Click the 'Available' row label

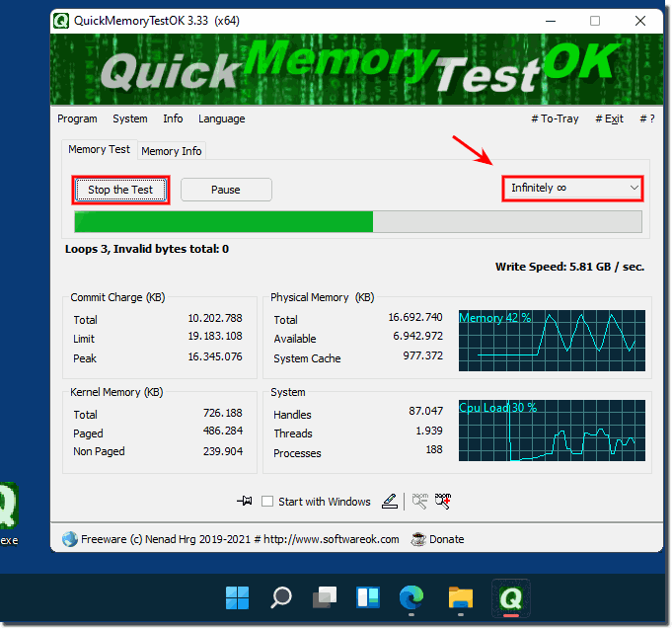click(295, 339)
